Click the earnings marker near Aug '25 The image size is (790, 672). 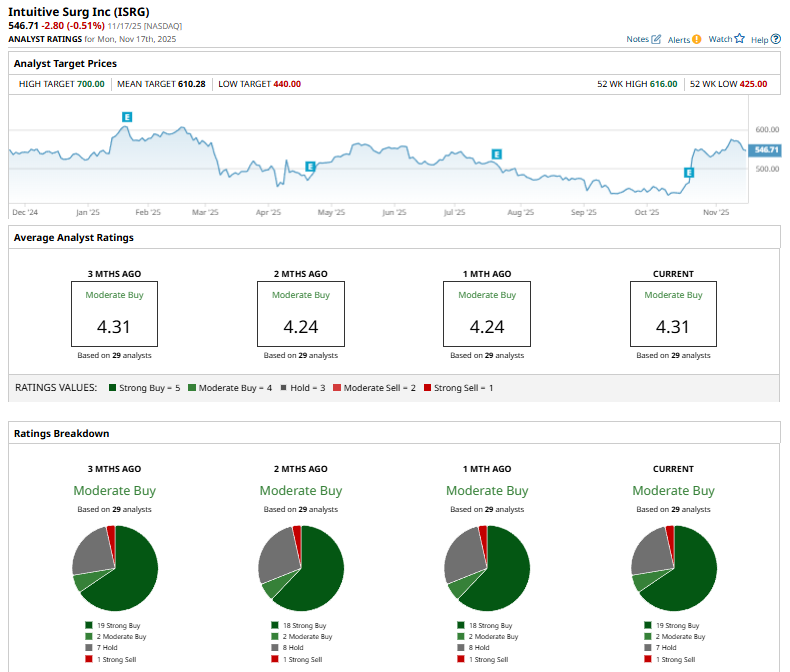pyautogui.click(x=497, y=154)
